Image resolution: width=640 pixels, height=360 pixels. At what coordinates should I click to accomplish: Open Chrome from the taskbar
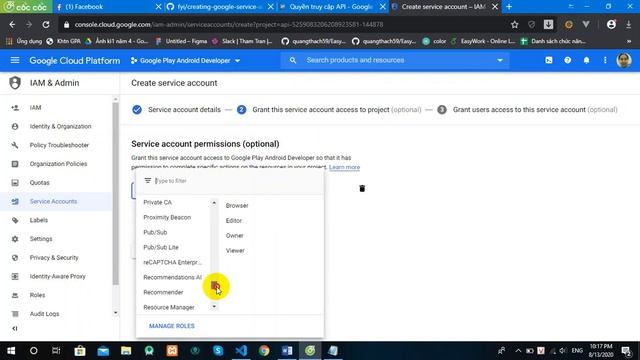click(x=264, y=351)
